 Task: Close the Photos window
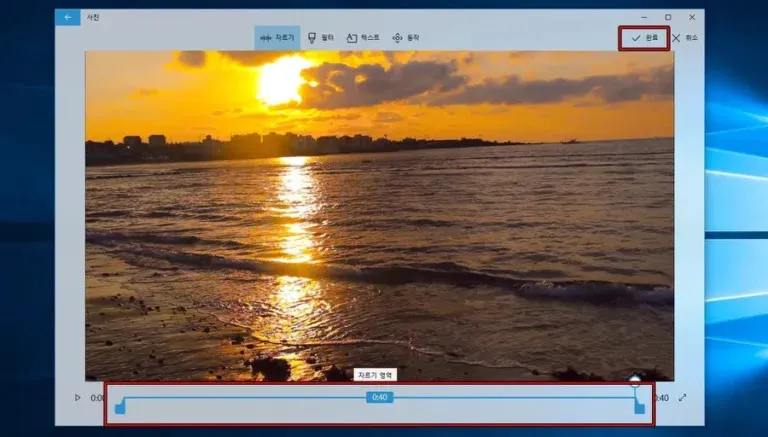[692, 17]
